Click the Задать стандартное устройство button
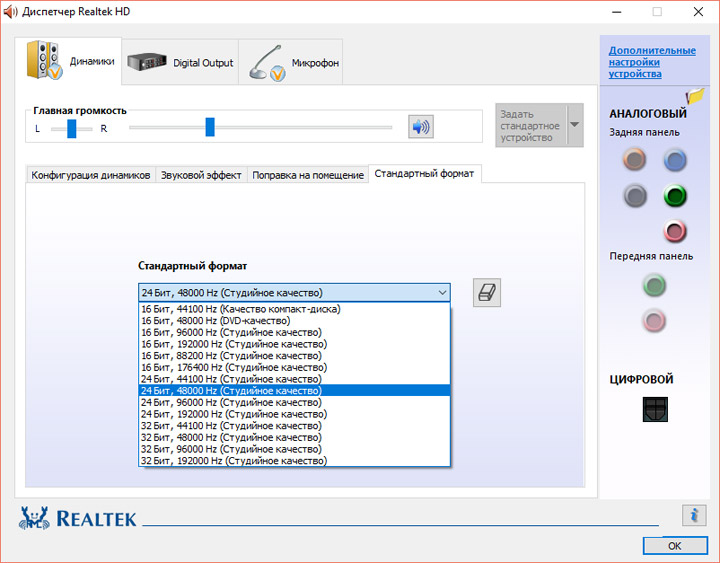 coord(531,125)
